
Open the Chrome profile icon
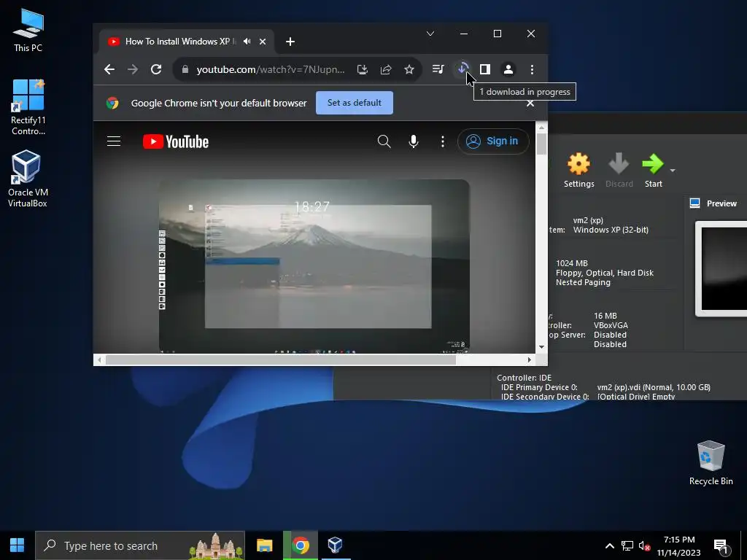(508, 69)
